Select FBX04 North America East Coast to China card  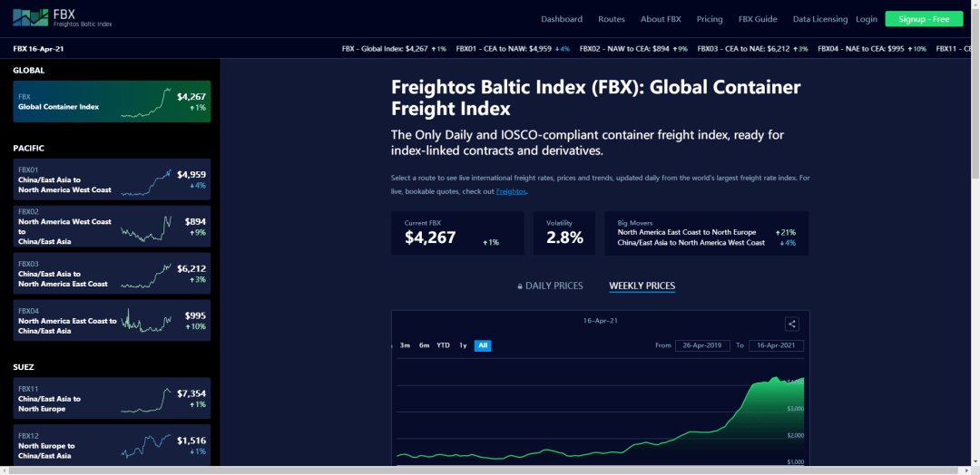point(112,320)
